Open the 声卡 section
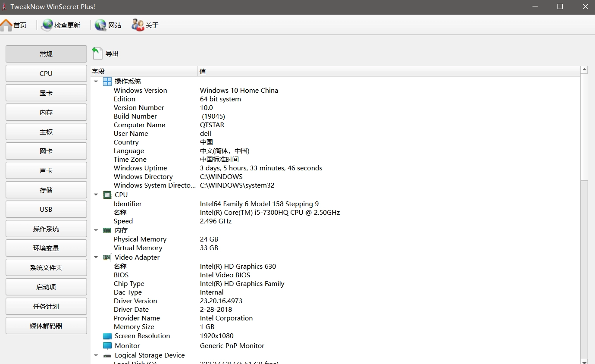 tap(46, 170)
